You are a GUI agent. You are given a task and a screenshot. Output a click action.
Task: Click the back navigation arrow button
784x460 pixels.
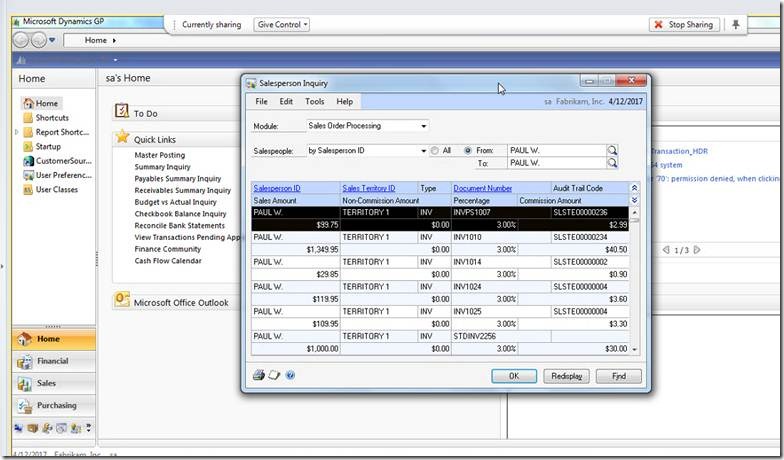[21, 40]
